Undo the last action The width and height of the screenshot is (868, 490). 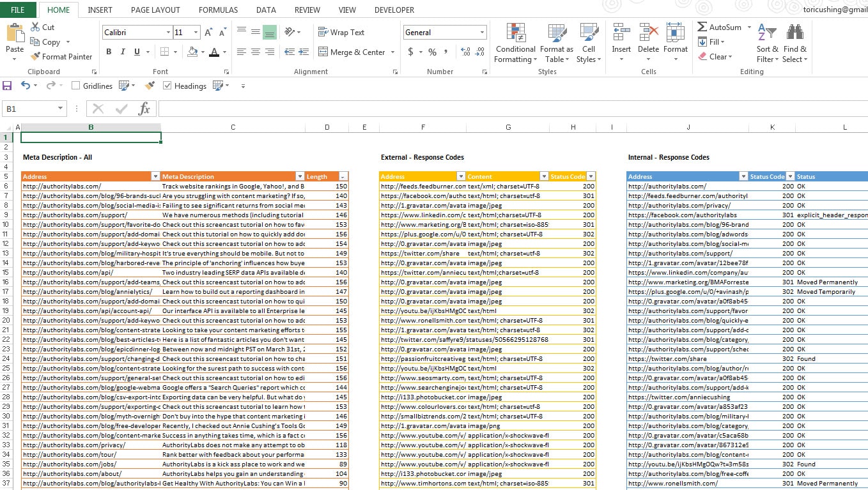point(25,86)
